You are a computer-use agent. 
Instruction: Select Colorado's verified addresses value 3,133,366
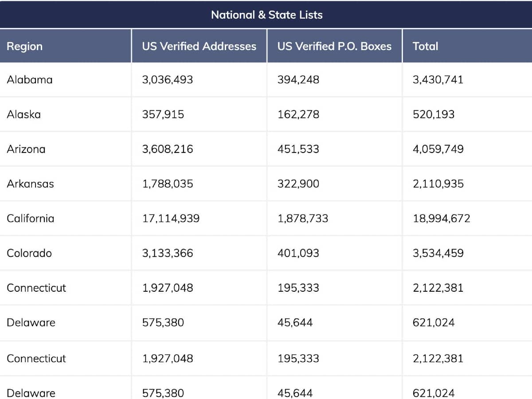tap(168, 253)
